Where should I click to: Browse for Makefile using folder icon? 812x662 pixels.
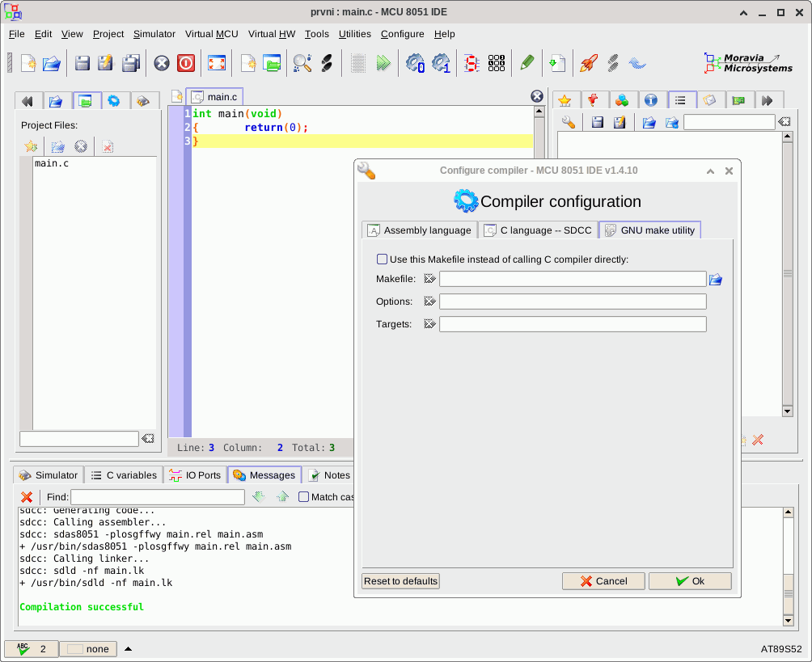coord(716,280)
